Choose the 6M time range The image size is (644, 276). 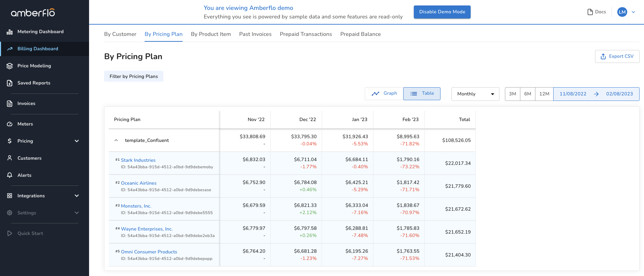[x=528, y=94]
